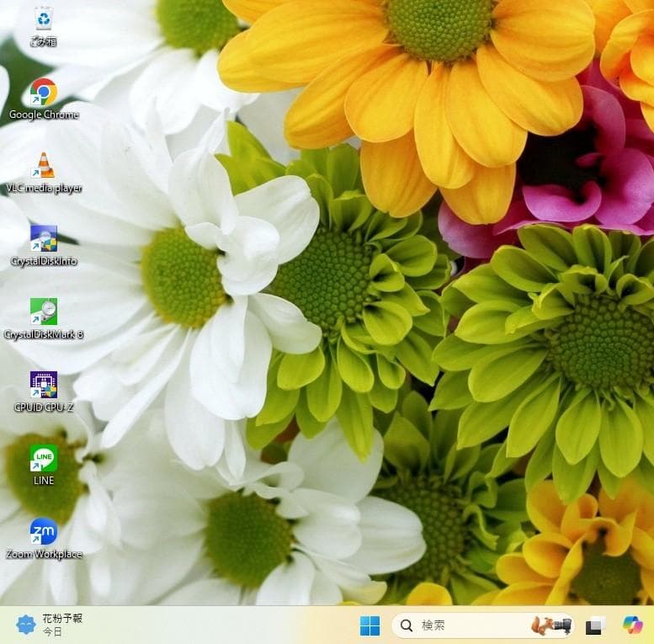The image size is (654, 644).
Task: Click the CrystalDiskInfo desktop shortcut
Action: [43, 239]
